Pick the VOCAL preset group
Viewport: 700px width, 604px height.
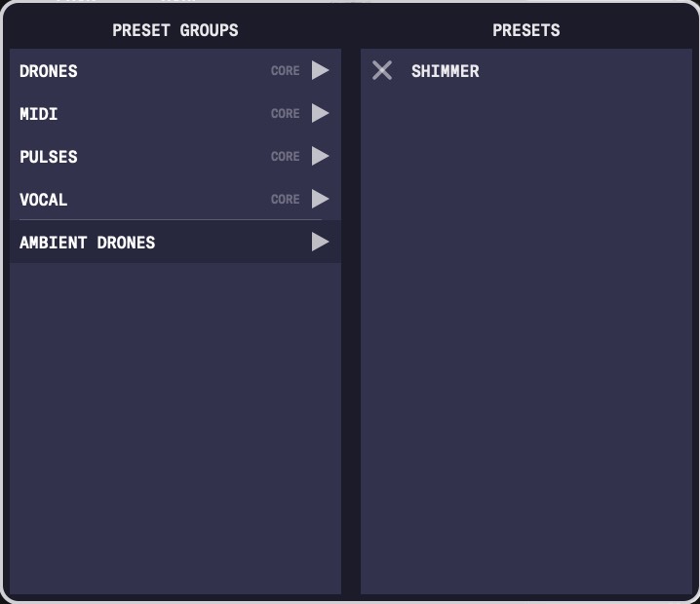coord(44,200)
